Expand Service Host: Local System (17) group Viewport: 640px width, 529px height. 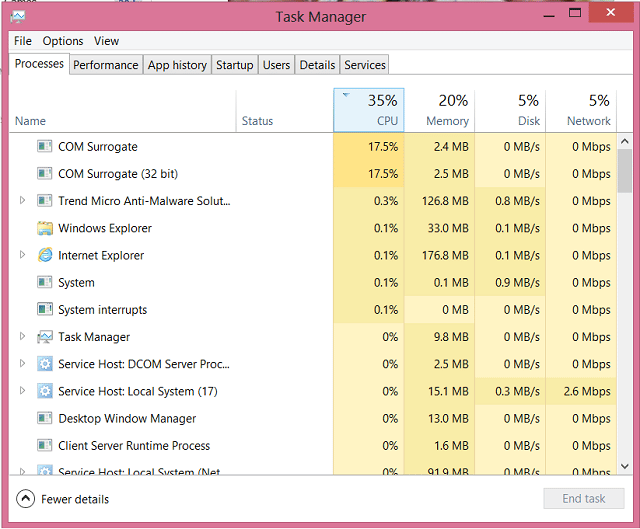[22, 391]
